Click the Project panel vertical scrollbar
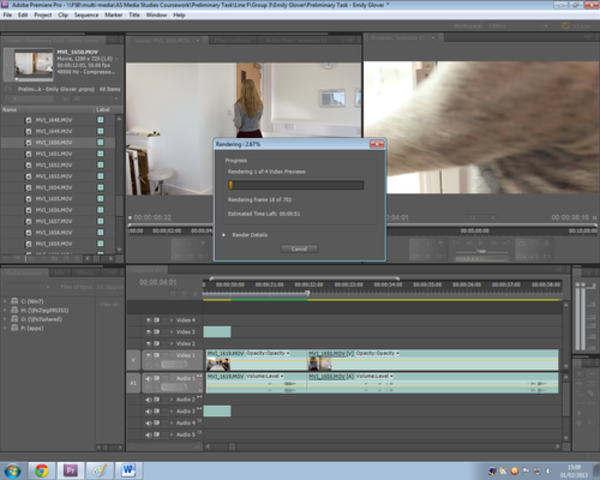This screenshot has width=600, height=480. click(119, 184)
